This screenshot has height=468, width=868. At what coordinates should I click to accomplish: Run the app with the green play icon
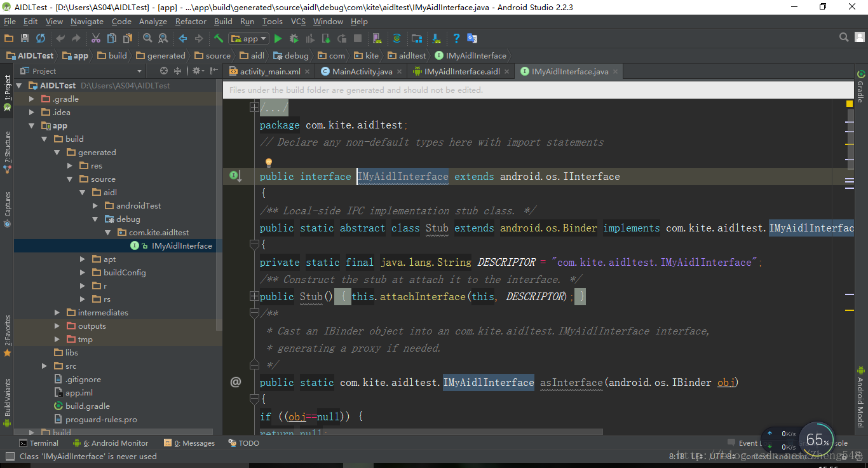tap(278, 39)
